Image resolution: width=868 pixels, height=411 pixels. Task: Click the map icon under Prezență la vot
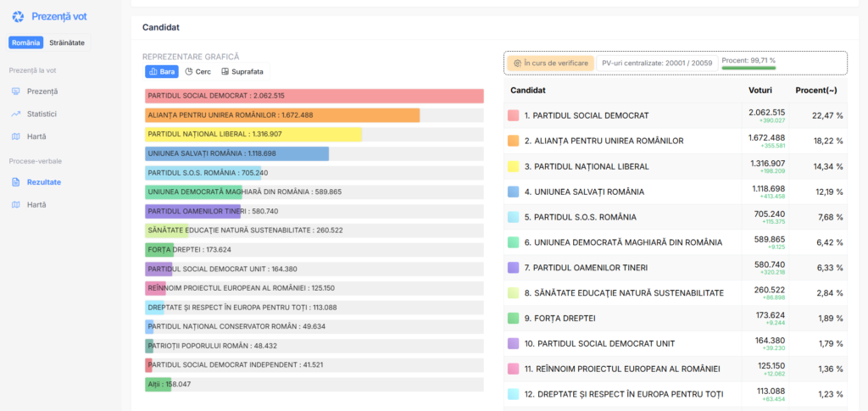15,136
